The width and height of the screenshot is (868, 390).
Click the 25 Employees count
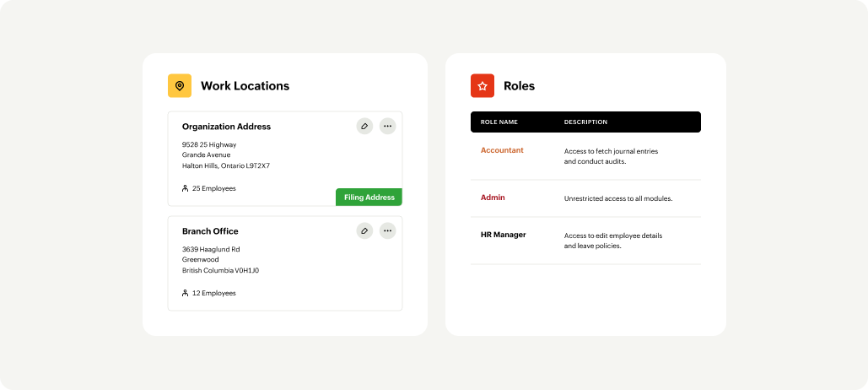pos(214,188)
